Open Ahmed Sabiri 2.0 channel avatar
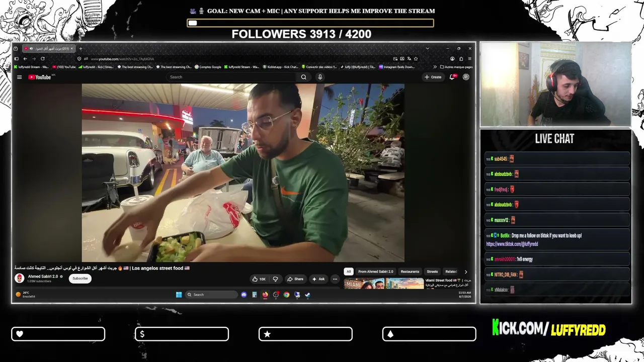The height and width of the screenshot is (362, 644). point(20,278)
